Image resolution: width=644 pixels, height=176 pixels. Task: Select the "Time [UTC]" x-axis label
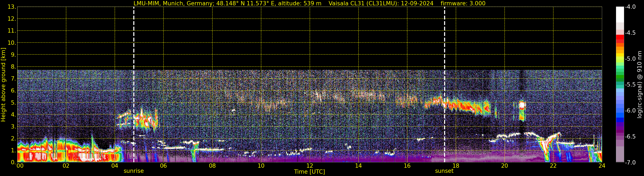309,172
